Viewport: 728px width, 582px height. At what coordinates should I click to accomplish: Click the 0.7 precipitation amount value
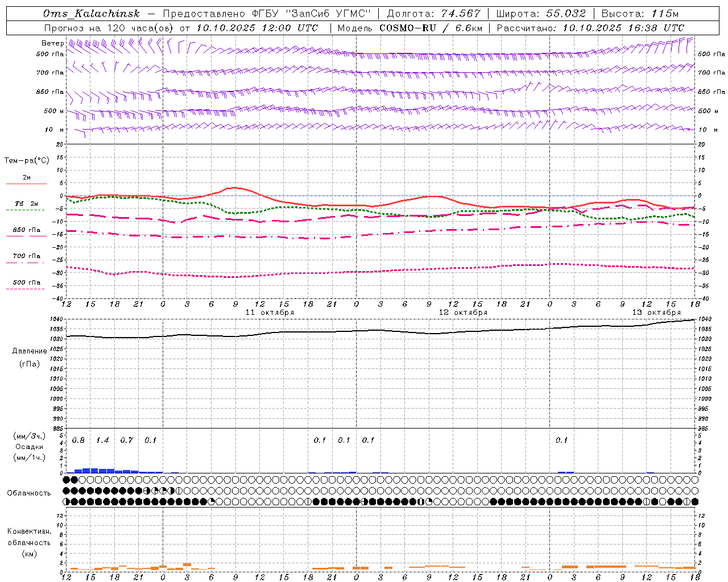[x=126, y=440]
